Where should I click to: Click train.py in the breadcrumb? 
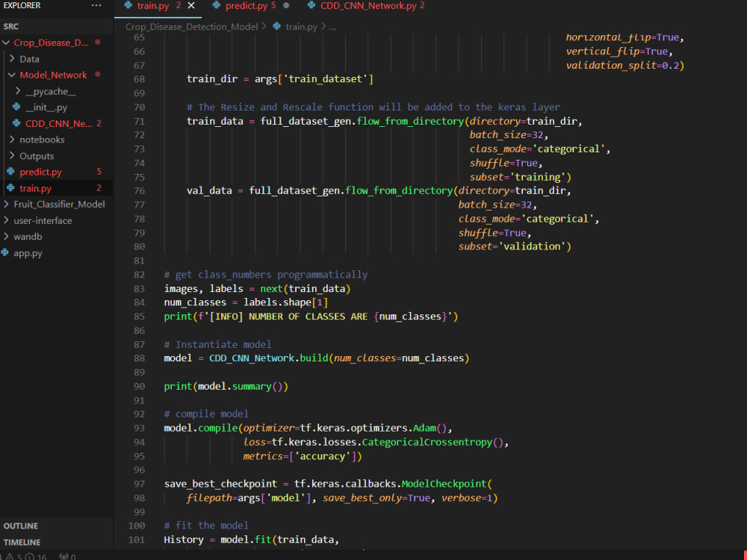(x=301, y=27)
